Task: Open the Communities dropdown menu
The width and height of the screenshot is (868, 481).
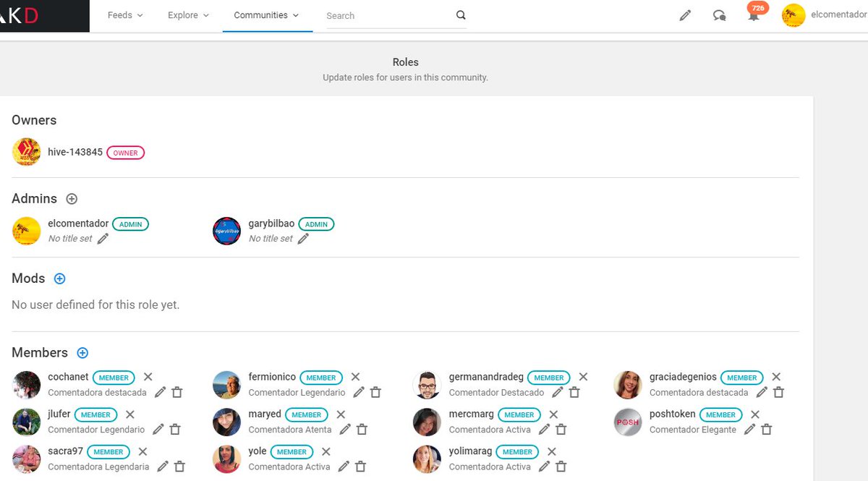Action: point(267,15)
